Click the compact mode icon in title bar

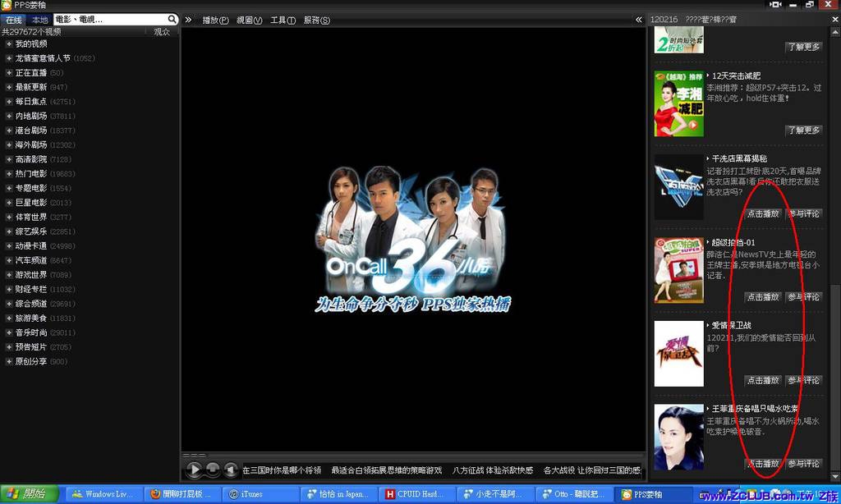pos(775,4)
